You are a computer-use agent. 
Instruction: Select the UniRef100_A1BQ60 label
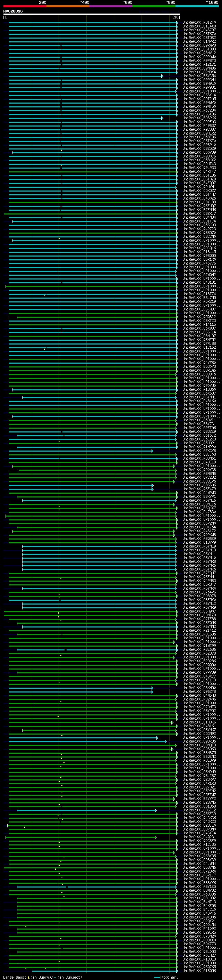(x=199, y=390)
